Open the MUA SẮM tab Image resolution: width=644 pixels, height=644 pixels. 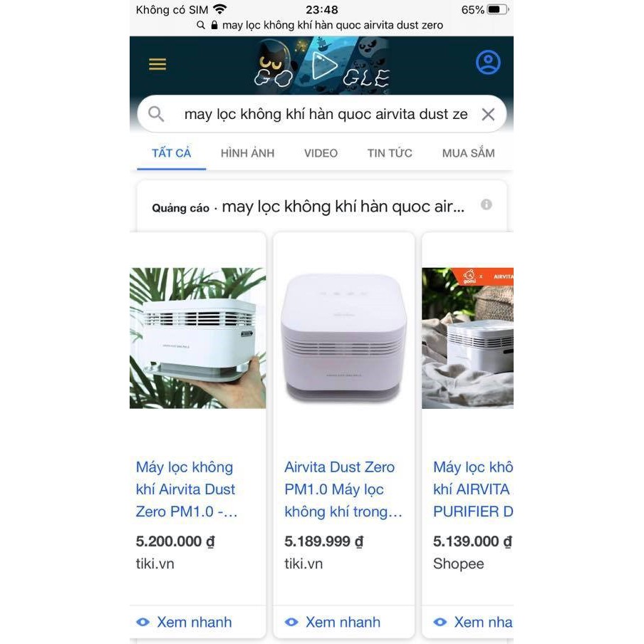[x=468, y=153]
